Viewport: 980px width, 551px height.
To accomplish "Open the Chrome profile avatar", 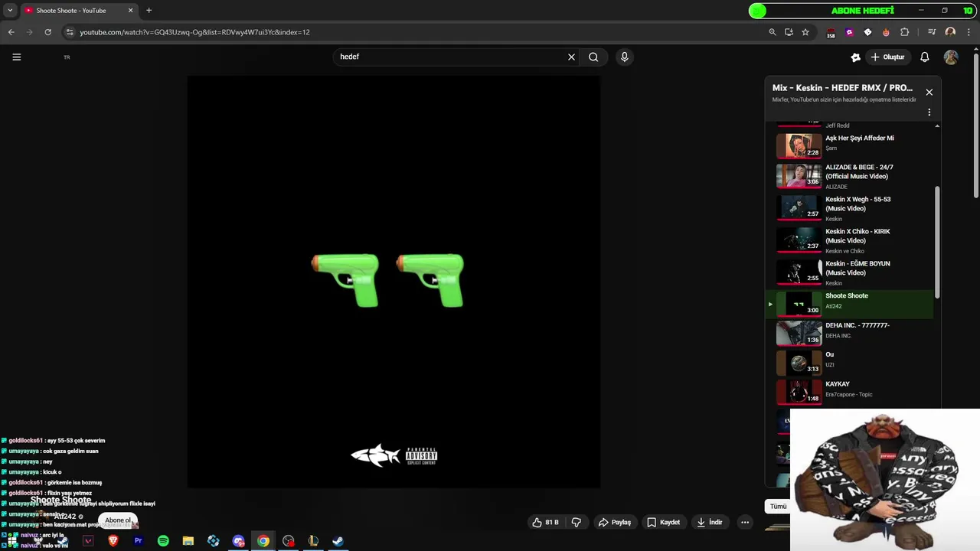I will click(950, 32).
